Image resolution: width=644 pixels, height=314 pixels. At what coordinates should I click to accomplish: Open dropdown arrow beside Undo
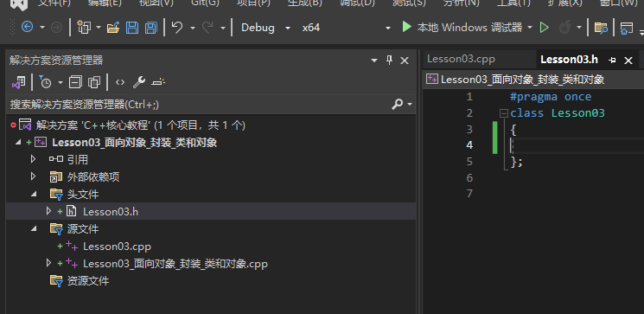click(192, 28)
